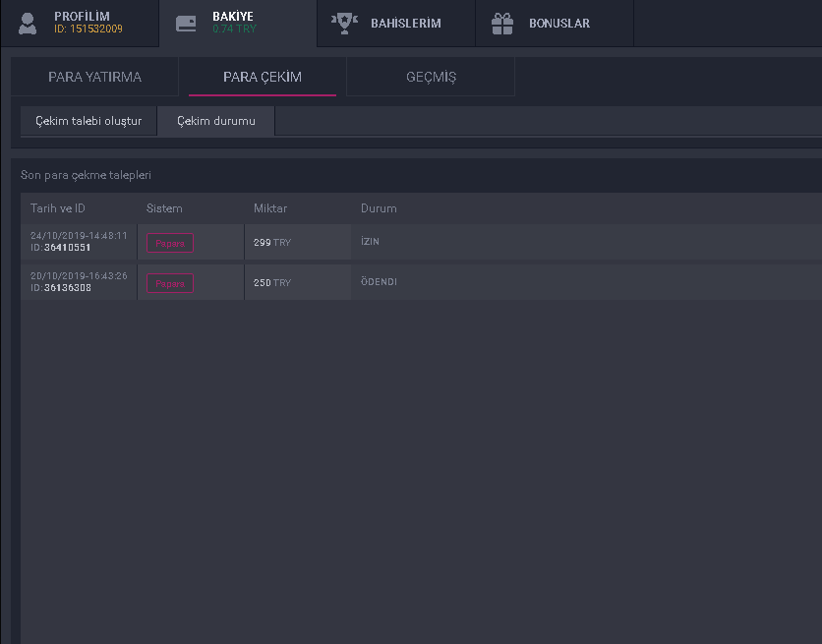Switch to Çekim talebi oluştur sub-tab
822x644 pixels.
pyautogui.click(x=88, y=121)
